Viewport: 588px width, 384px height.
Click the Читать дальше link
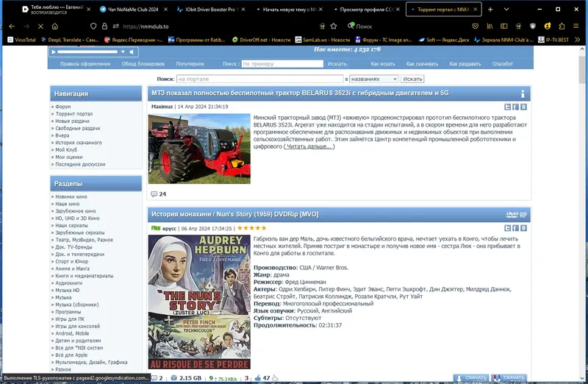coord(309,146)
